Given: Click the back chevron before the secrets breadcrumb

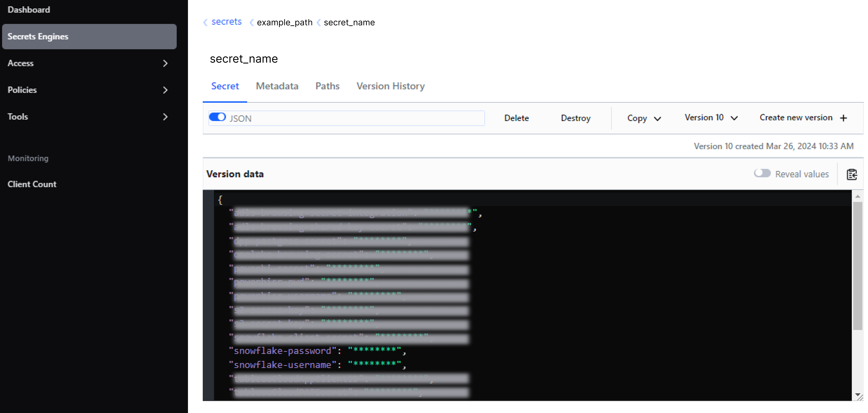Looking at the screenshot, I should click(x=205, y=22).
